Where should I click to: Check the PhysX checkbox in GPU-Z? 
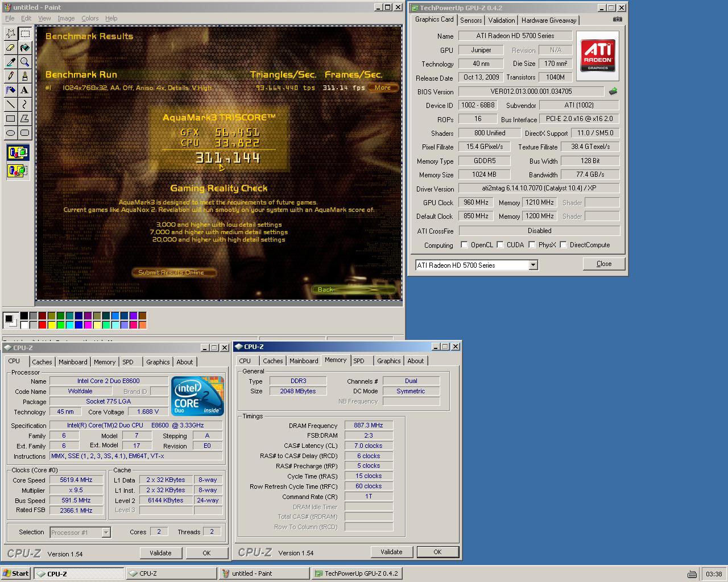coord(532,245)
